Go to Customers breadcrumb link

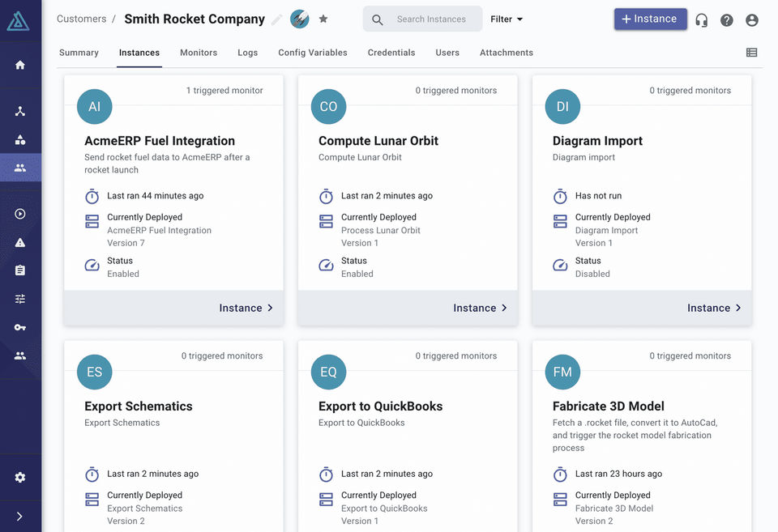click(81, 19)
